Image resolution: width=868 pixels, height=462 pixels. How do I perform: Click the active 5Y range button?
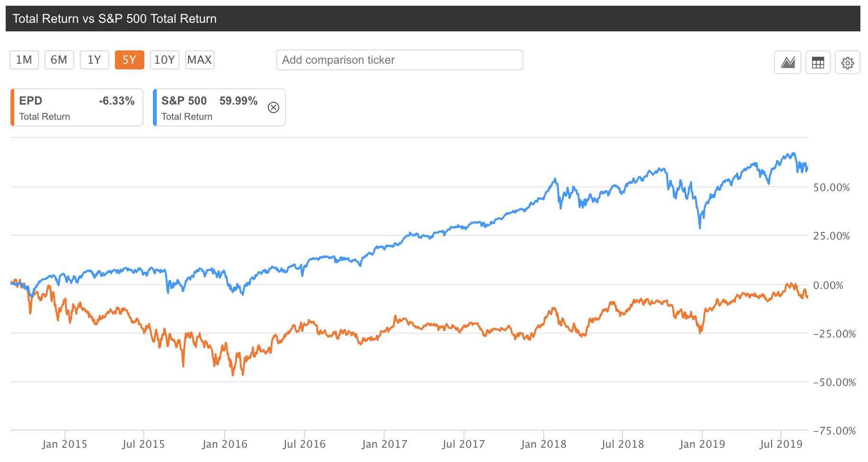(129, 59)
